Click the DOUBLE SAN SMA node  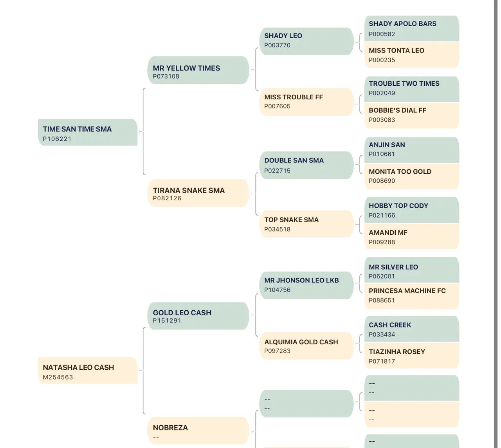(x=306, y=165)
